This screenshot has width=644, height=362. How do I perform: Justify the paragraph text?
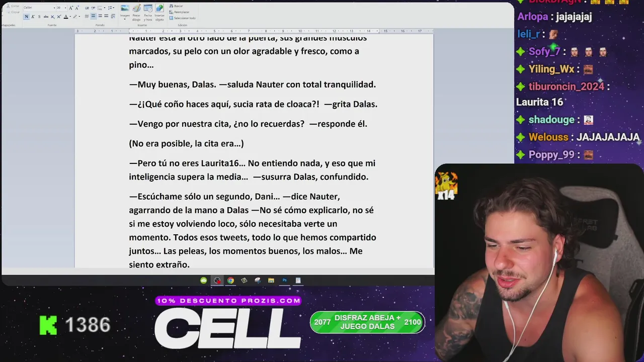click(x=106, y=16)
